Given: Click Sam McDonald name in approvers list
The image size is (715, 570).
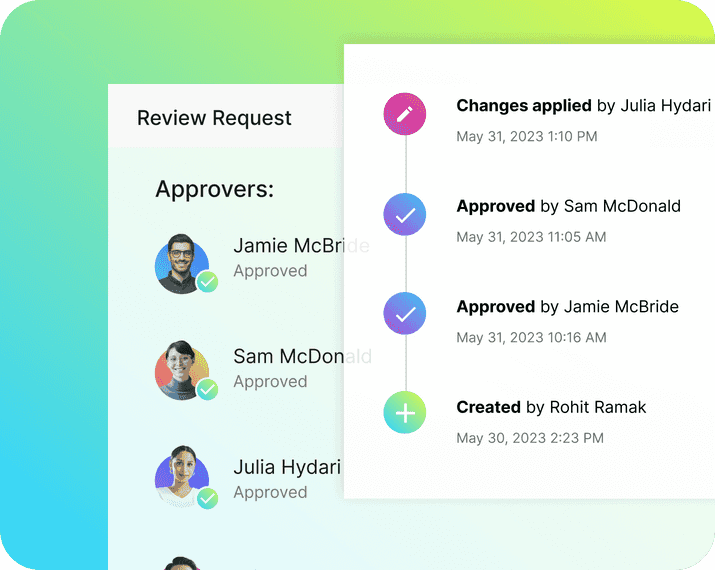Looking at the screenshot, I should pos(288,356).
